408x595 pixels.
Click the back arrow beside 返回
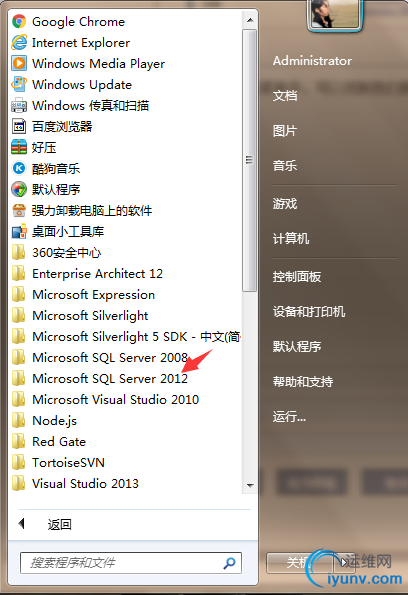tap(22, 524)
